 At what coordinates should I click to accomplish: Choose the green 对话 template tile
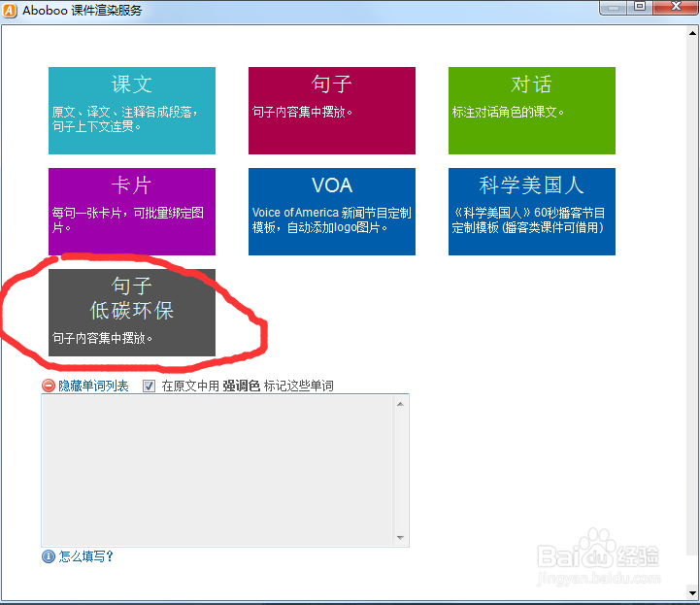pyautogui.click(x=532, y=111)
